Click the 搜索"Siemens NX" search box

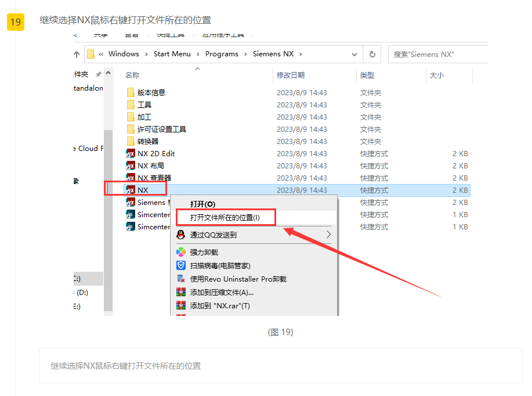pyautogui.click(x=437, y=55)
